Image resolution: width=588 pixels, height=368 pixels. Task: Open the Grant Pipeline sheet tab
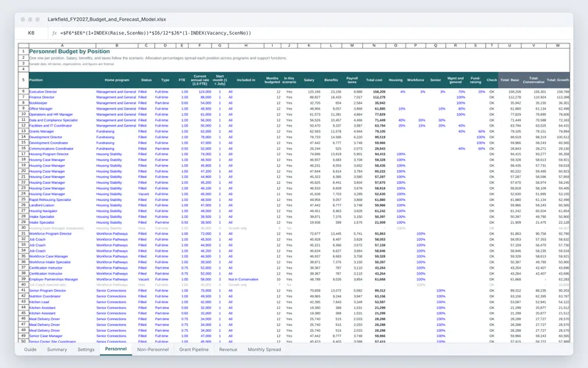tap(194, 349)
